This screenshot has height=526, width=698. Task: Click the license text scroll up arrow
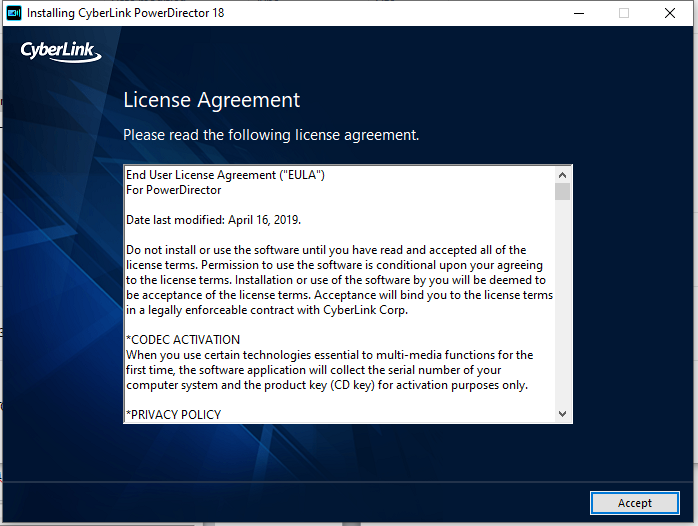point(562,175)
